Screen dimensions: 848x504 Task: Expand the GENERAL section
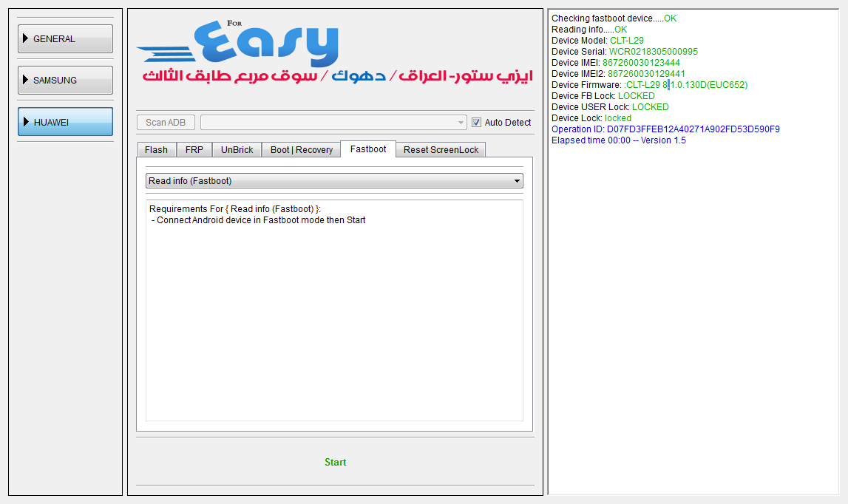coord(66,39)
